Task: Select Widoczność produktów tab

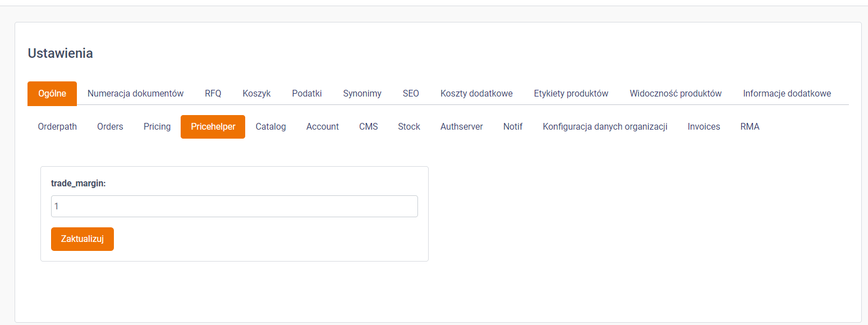Action: point(676,93)
